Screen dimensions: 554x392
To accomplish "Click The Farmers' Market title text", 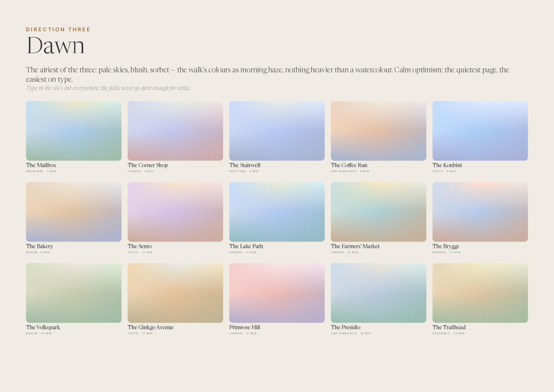I will [355, 246].
